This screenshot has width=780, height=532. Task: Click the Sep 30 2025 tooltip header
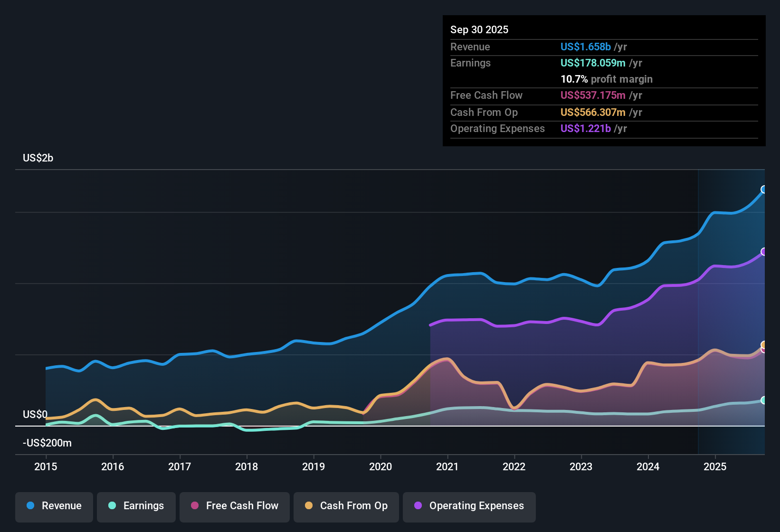click(479, 29)
